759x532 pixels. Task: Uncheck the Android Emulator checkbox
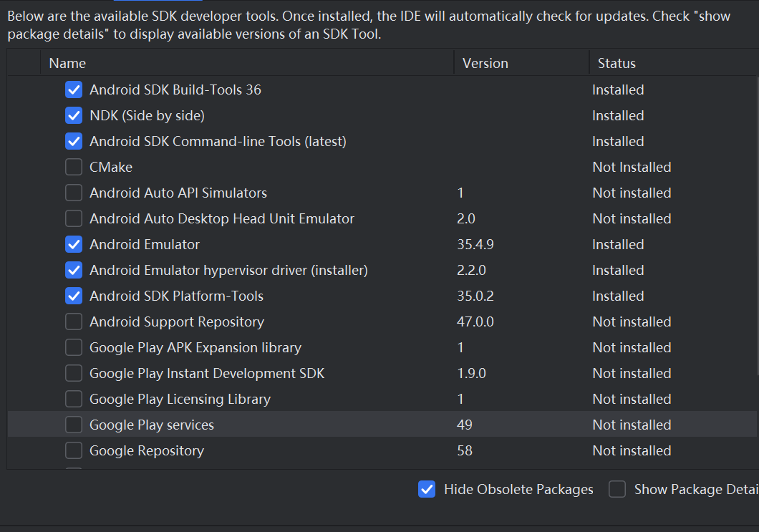74,244
